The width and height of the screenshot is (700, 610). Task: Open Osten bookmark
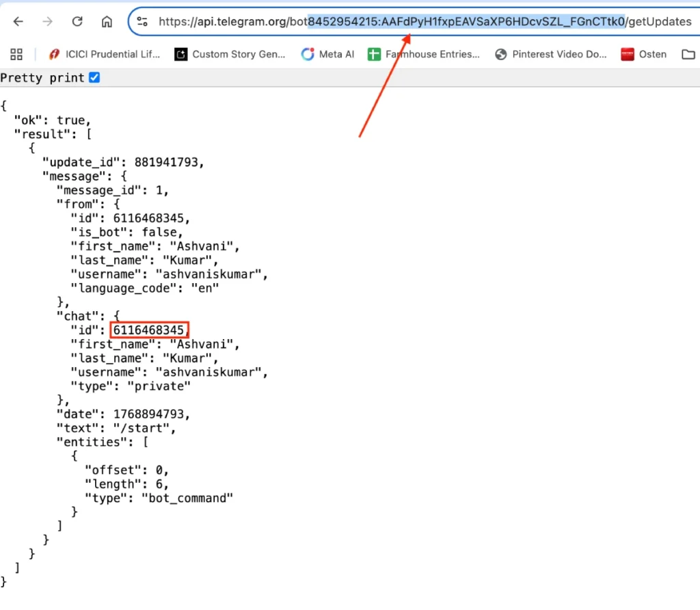coord(644,55)
